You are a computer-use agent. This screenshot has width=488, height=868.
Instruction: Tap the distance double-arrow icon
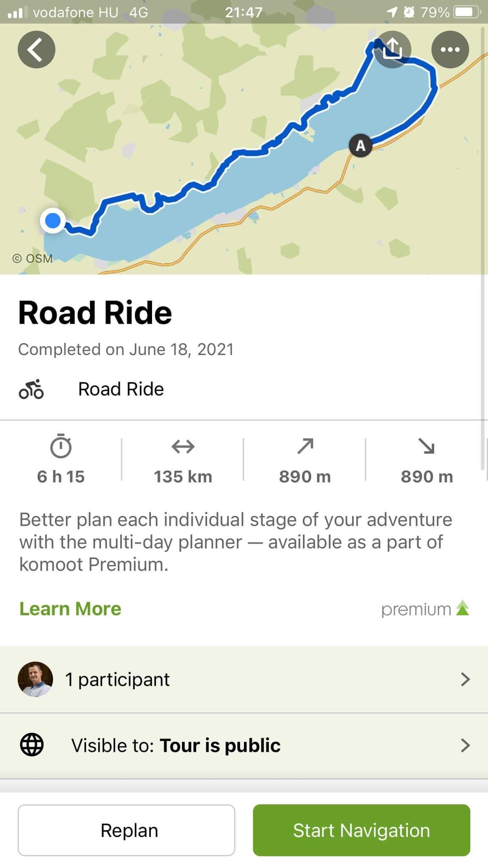183,446
